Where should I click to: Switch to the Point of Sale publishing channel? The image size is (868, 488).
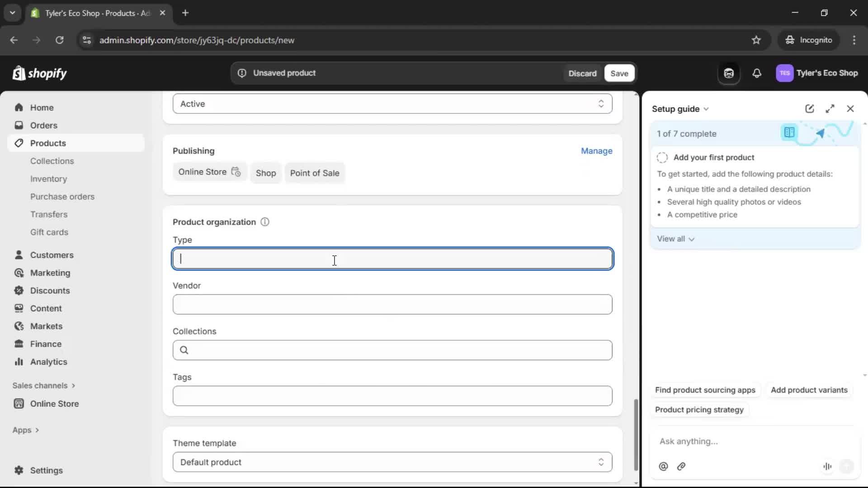(x=315, y=173)
